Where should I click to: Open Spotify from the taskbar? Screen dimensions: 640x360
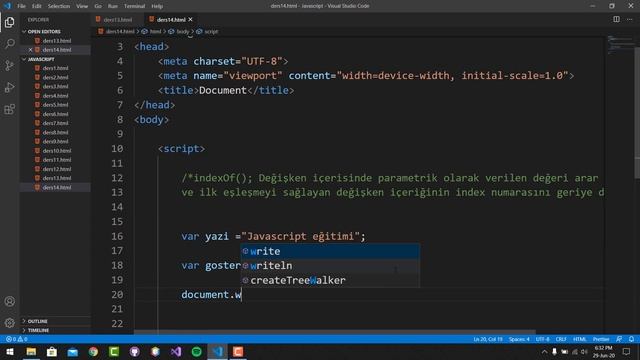(197, 352)
